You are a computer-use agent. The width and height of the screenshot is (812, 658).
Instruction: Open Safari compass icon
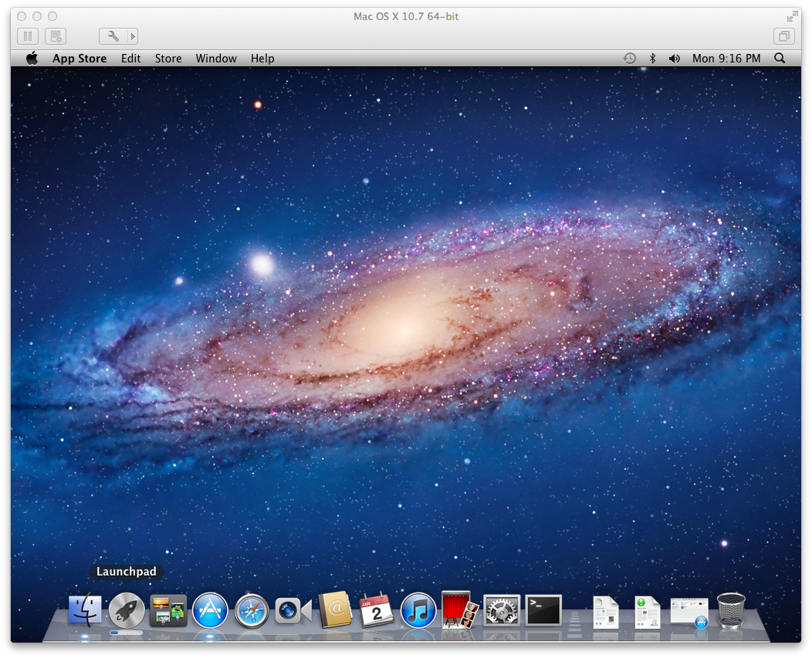click(x=252, y=610)
